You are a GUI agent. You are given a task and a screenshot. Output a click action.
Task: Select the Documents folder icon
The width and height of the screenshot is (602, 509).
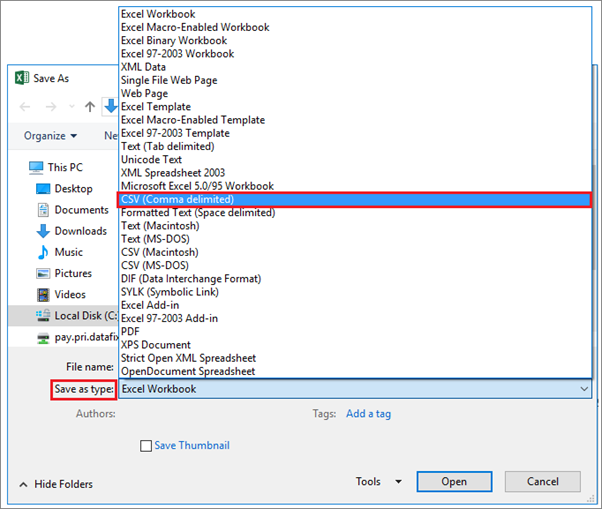(x=43, y=210)
